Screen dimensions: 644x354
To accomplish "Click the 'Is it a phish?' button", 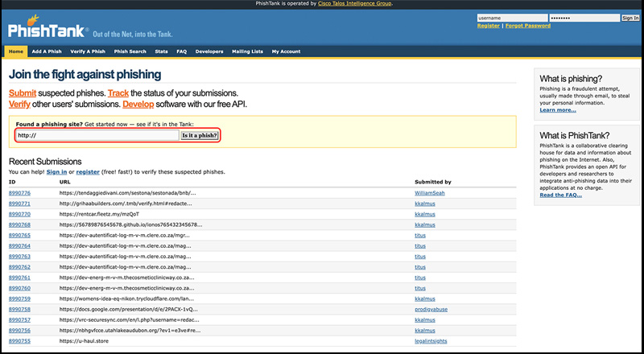I will [199, 135].
